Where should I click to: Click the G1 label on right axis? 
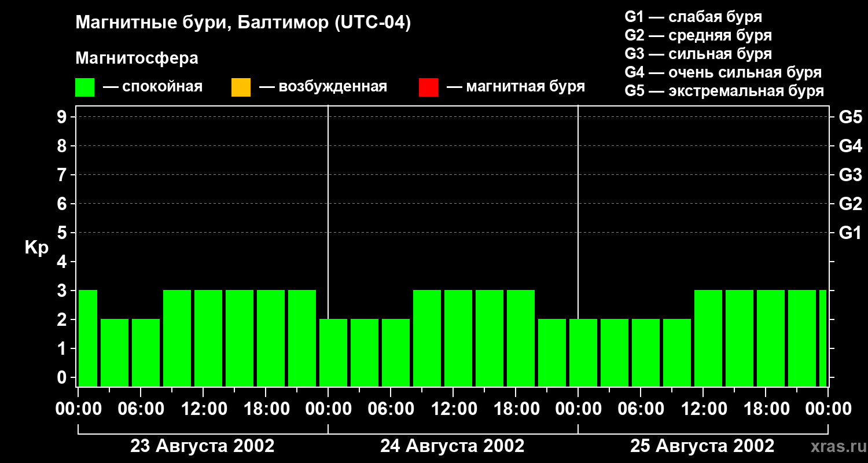point(851,233)
